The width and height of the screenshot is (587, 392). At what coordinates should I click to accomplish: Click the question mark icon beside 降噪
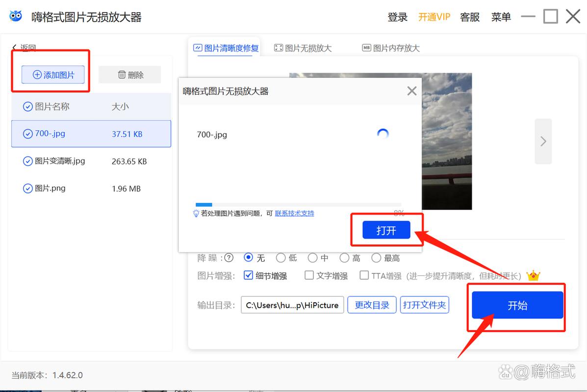point(229,258)
